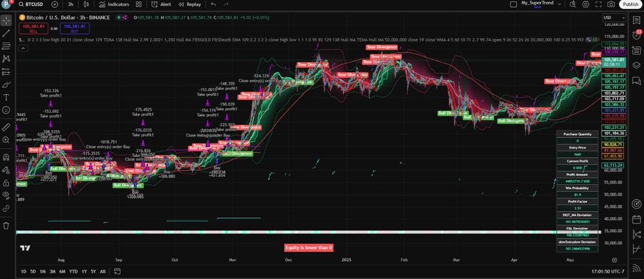Image resolution: width=644 pixels, height=279 pixels.
Task: Click the BUY 105,581.81 button
Action: (x=74, y=28)
